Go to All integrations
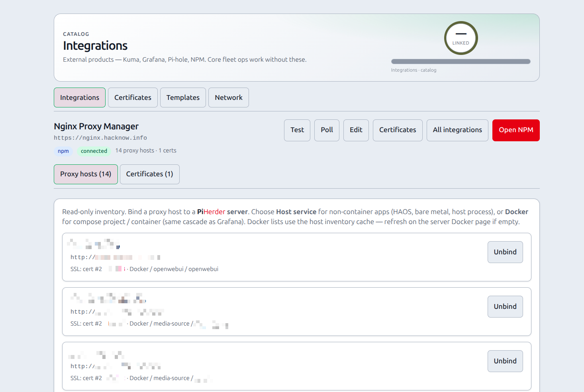This screenshot has height=392, width=584. pyautogui.click(x=457, y=130)
